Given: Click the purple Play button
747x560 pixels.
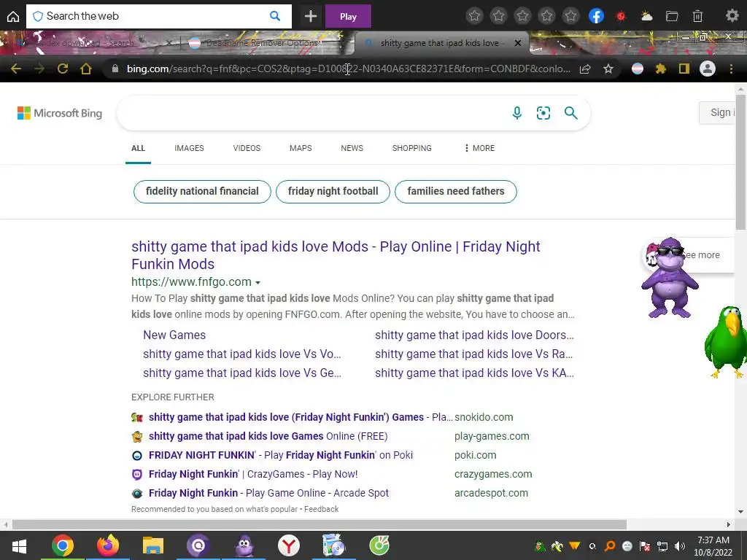Looking at the screenshot, I should click(348, 17).
